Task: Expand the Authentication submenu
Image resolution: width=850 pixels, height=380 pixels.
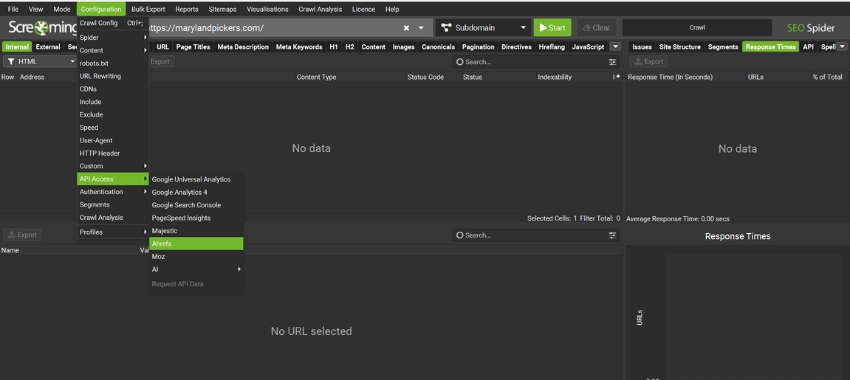Action: 113,192
